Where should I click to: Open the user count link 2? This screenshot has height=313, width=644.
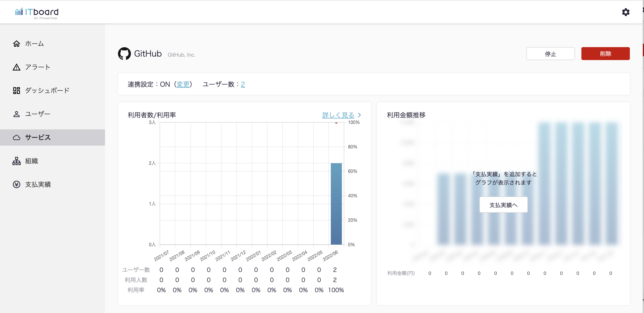[x=243, y=84]
